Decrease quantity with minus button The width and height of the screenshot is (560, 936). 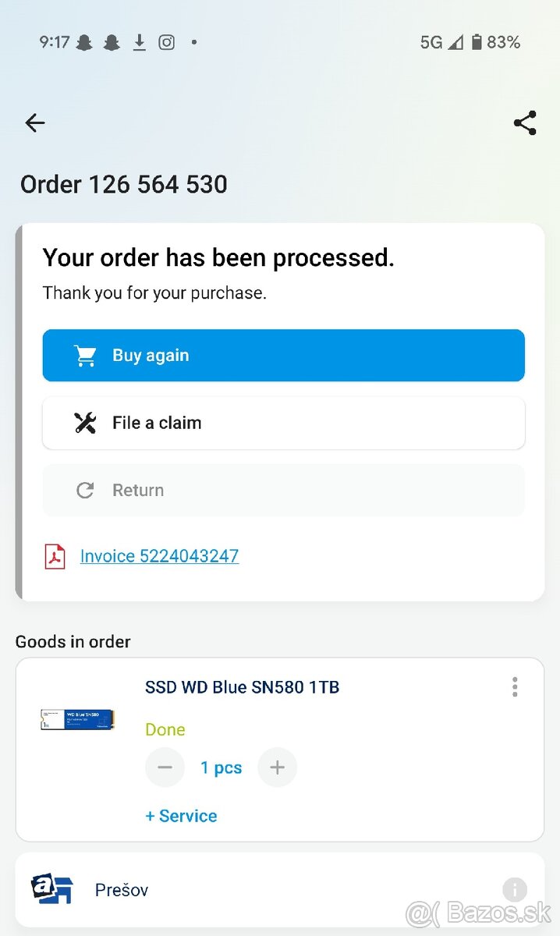pos(165,768)
